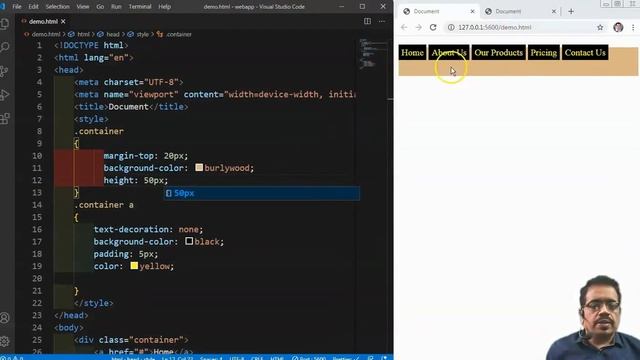
Task: Open the Source Control view
Action: point(5,71)
